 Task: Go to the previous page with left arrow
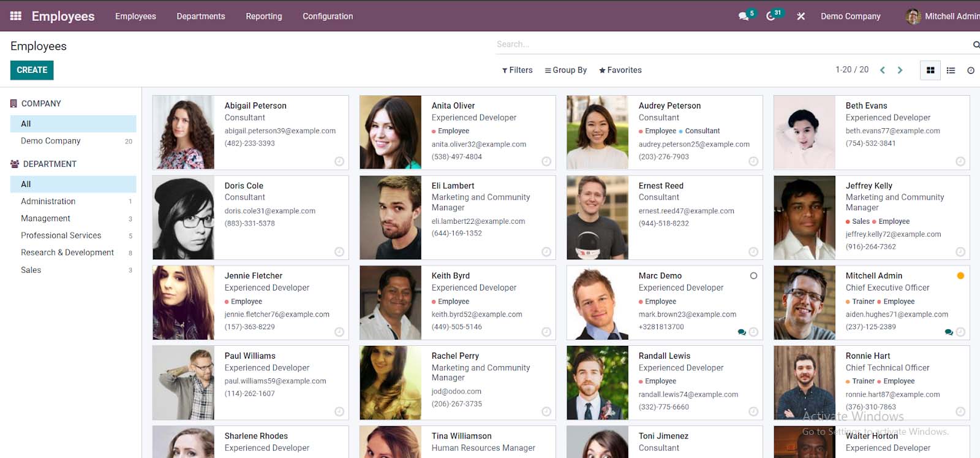(883, 70)
